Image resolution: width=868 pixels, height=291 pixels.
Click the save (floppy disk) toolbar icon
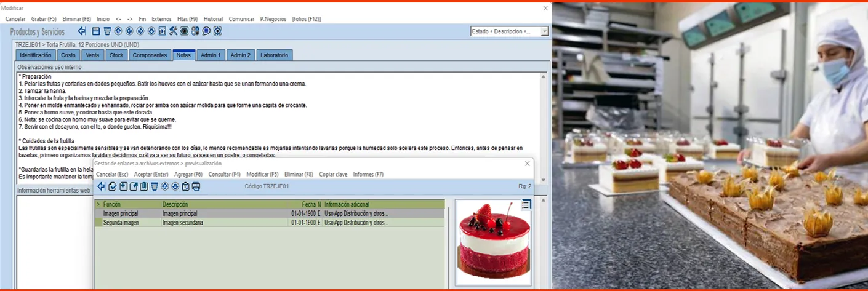96,31
